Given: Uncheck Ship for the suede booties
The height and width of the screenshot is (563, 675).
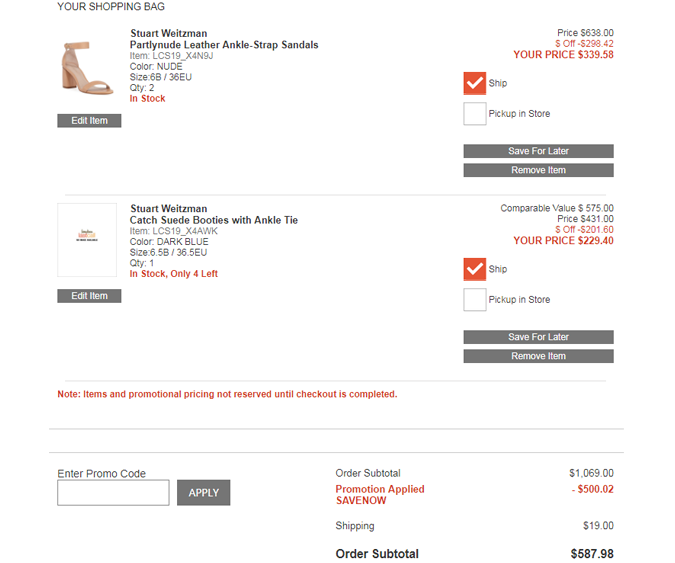Looking at the screenshot, I should 475,269.
